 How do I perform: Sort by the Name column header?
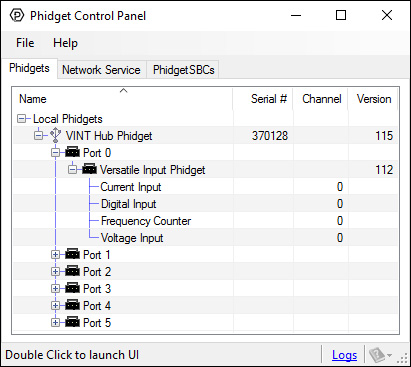[x=123, y=99]
